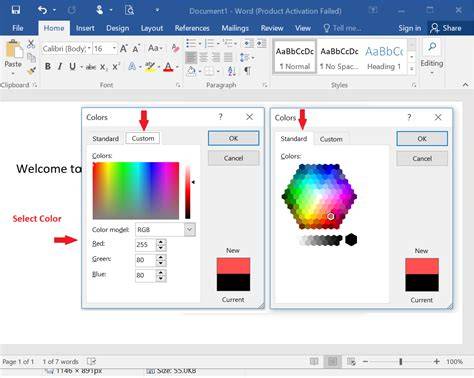This screenshot has width=474, height=378.
Task: Click the Sort A-Z icon
Action: click(x=232, y=70)
